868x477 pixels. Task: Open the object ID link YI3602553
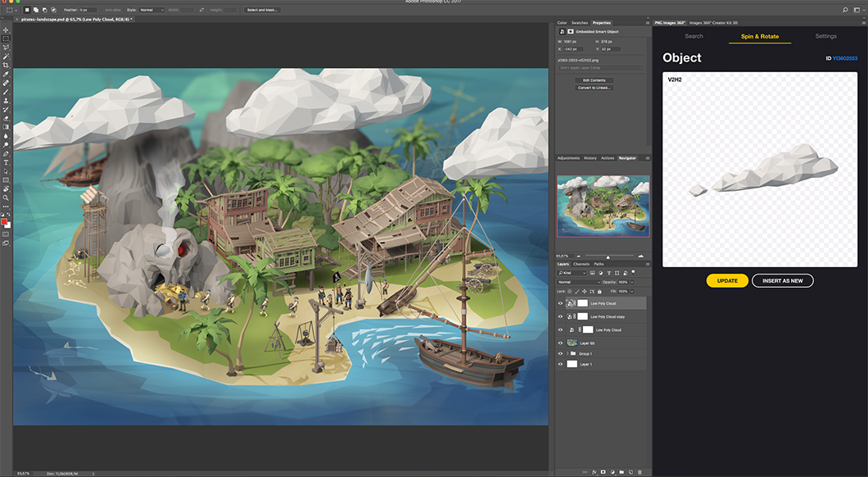(x=845, y=58)
